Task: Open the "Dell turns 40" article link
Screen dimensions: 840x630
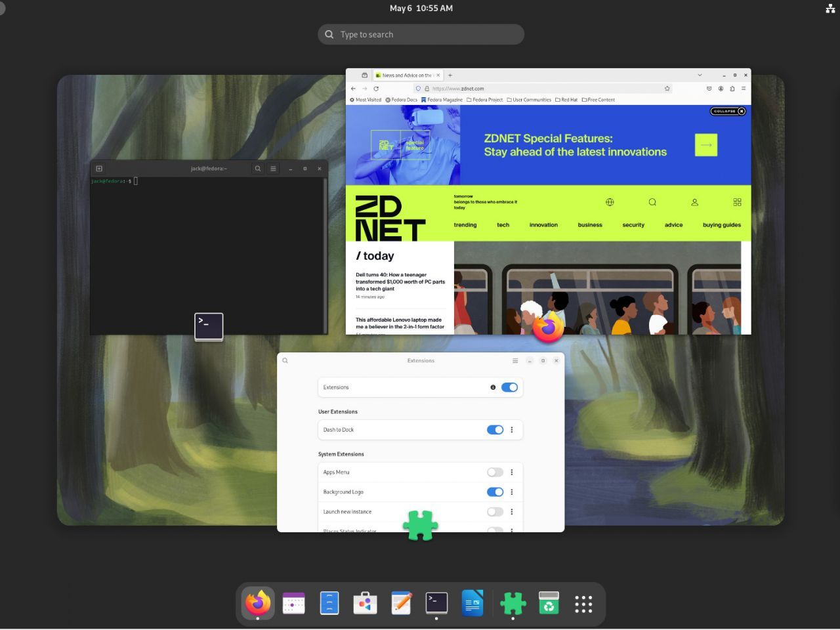Action: (400, 282)
